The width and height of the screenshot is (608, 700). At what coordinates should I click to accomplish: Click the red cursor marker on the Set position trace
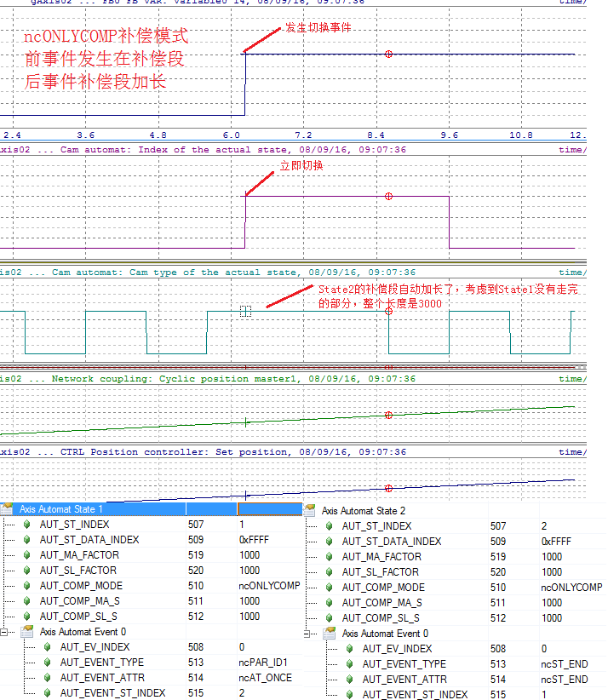[388, 488]
